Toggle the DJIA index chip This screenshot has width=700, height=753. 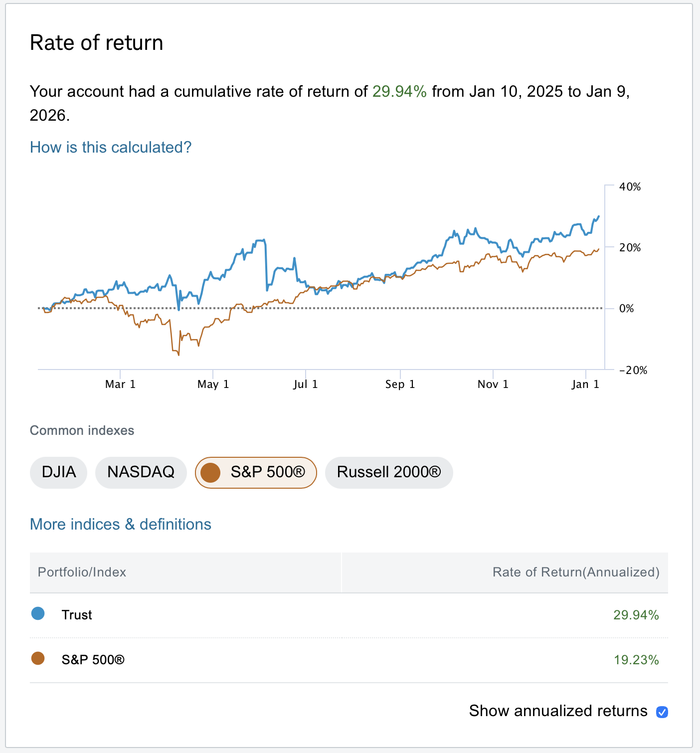click(59, 472)
